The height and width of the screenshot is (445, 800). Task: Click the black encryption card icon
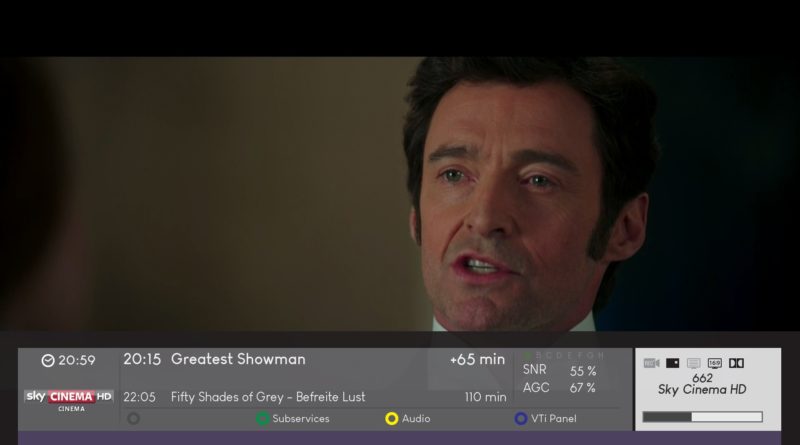(672, 363)
